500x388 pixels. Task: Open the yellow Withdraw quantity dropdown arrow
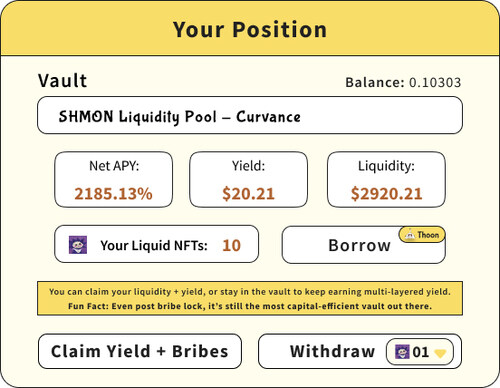[x=440, y=353]
